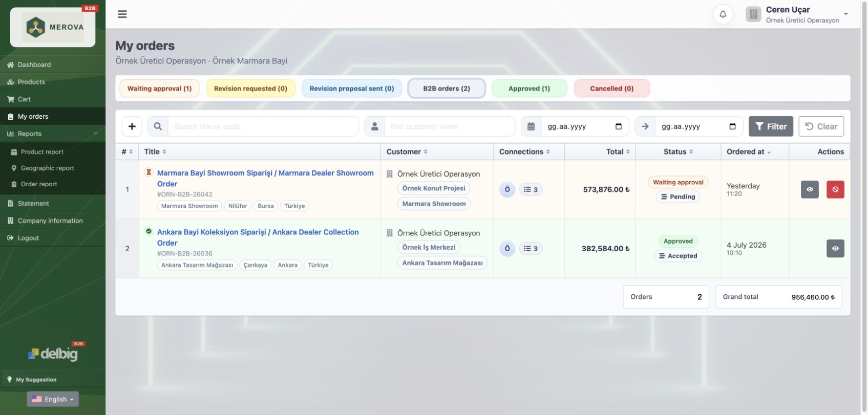
Task: Click the Ö connection badge in row 2
Action: pyautogui.click(x=507, y=249)
